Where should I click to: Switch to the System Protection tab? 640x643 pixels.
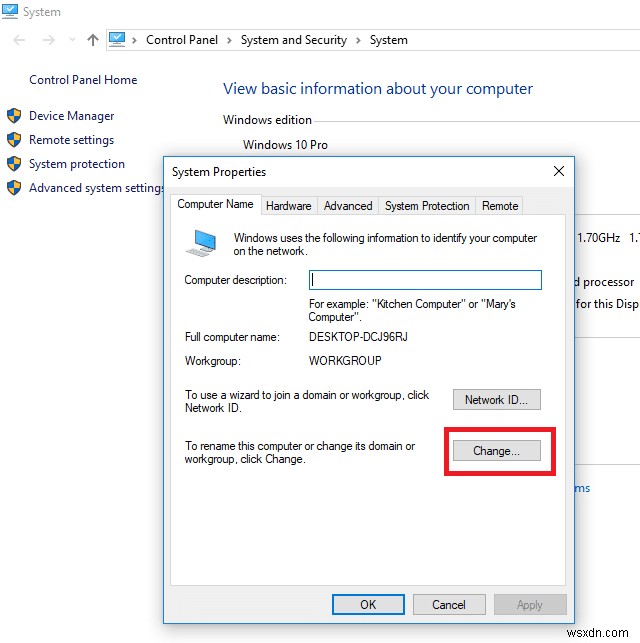[x=427, y=205]
